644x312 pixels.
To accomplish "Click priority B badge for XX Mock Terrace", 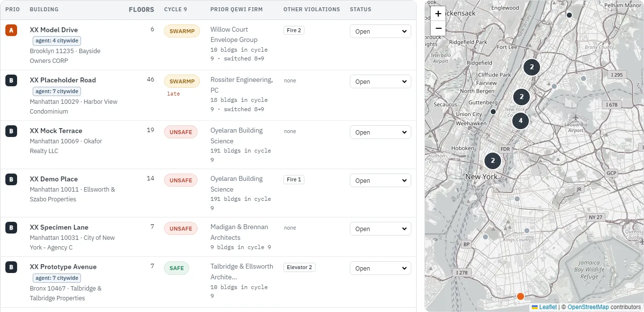I will pyautogui.click(x=11, y=131).
